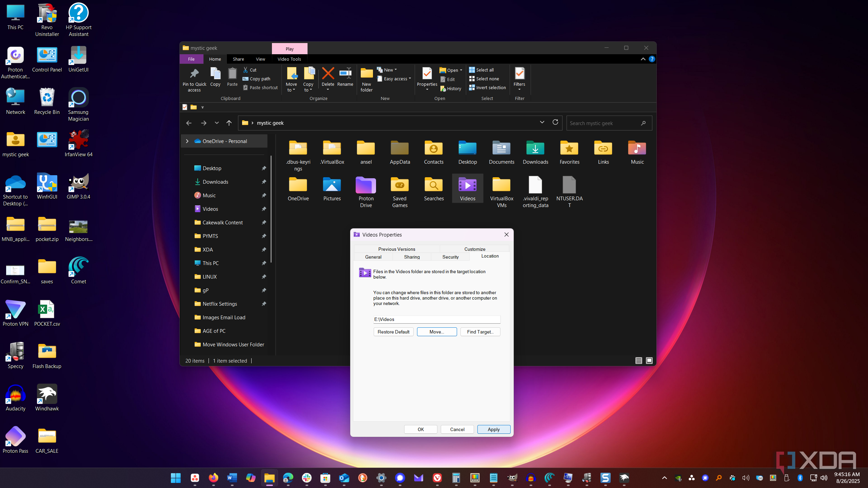
Task: Click the pin next to Downloads
Action: coord(264,182)
